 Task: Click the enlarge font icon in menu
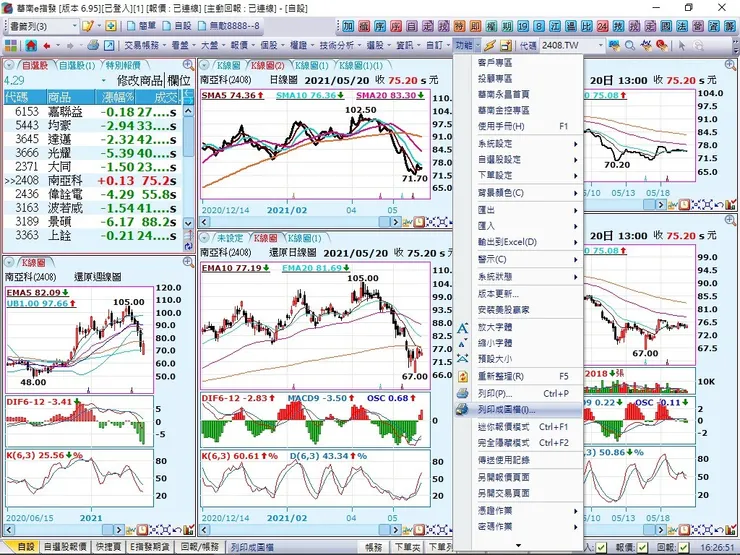[x=462, y=328]
